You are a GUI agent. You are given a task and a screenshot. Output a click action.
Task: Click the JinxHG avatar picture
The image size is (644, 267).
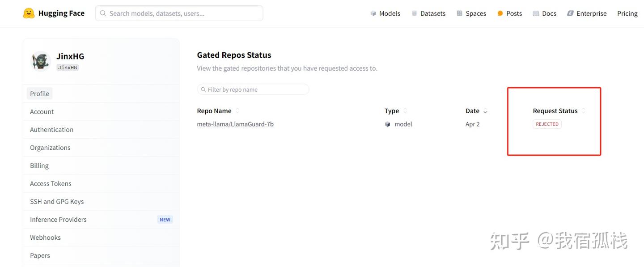click(x=40, y=61)
